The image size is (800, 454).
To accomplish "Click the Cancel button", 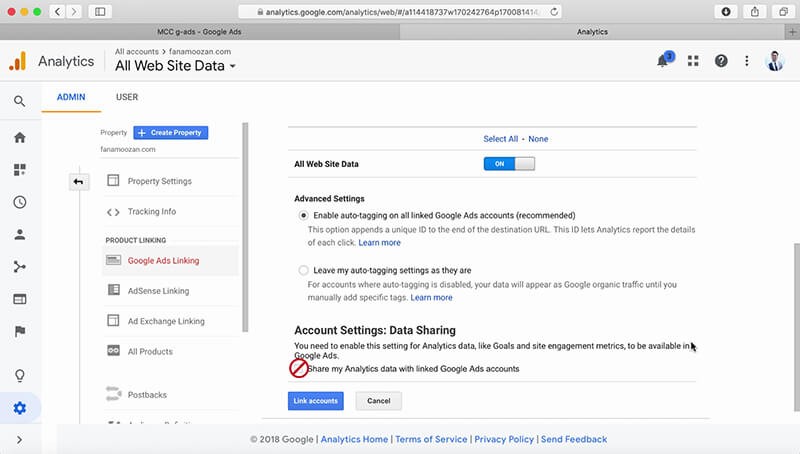I will [x=379, y=401].
